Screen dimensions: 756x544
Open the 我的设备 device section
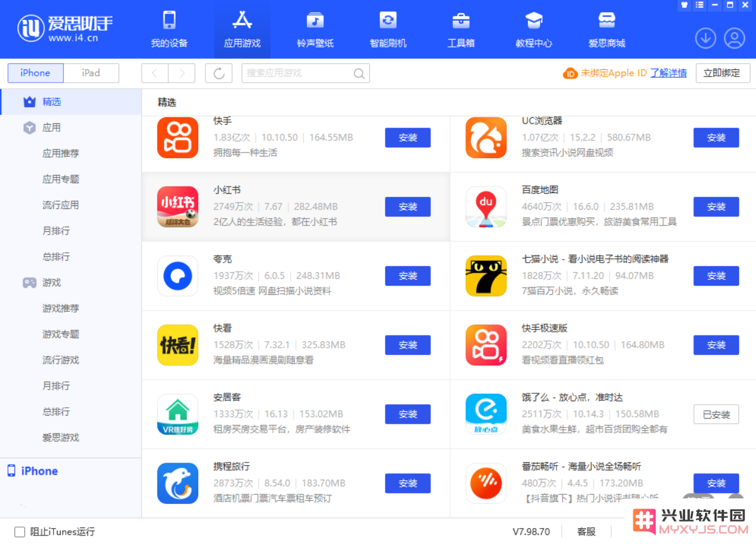click(169, 29)
